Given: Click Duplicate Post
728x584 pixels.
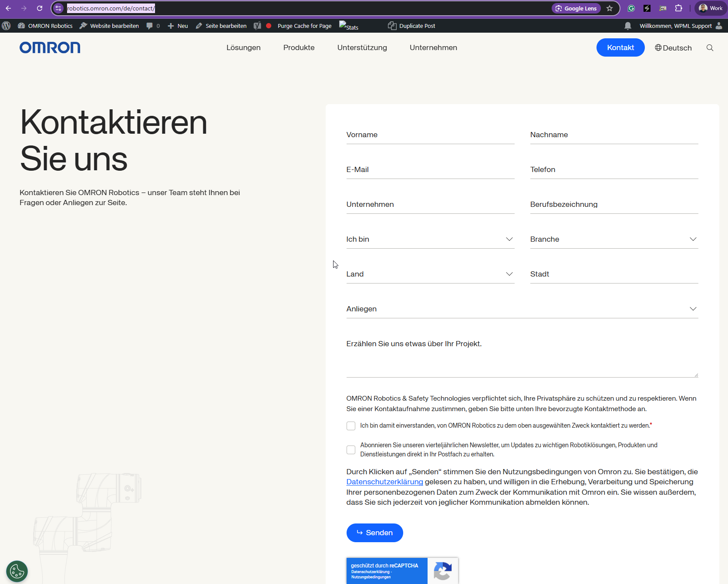Looking at the screenshot, I should click(x=411, y=26).
